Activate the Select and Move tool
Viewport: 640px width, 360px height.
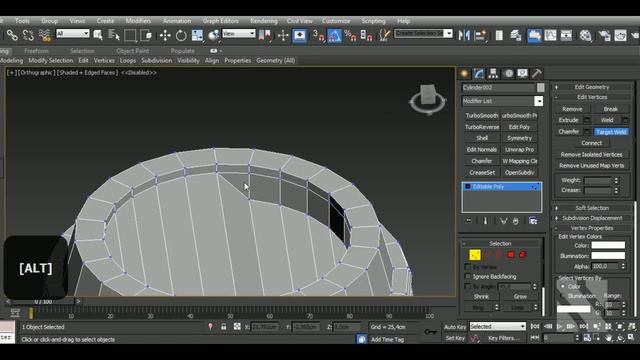(165, 36)
